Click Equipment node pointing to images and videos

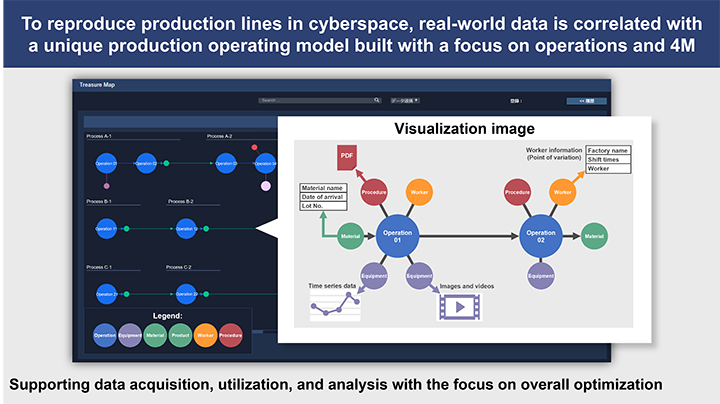pos(419,276)
